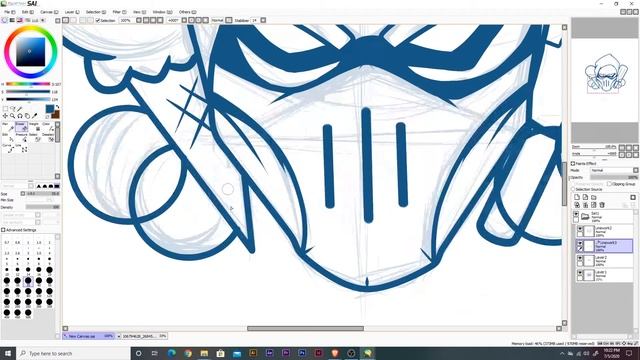Viewport: 640px width, 360px height.
Task: Create a new layer folder
Action: click(593, 198)
